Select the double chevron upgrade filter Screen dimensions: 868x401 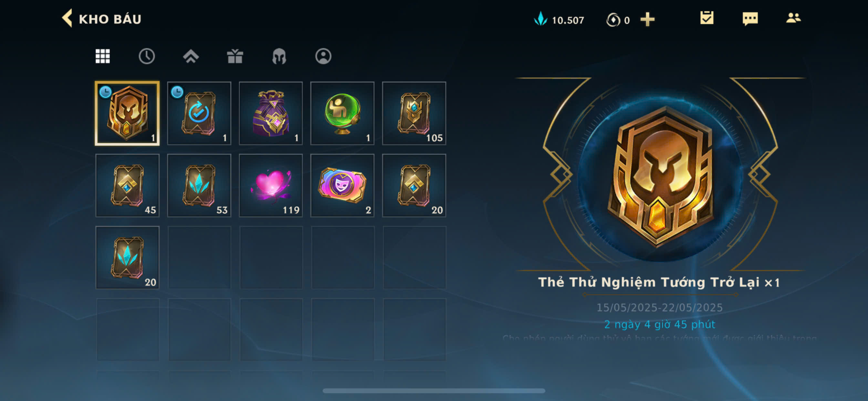(191, 56)
